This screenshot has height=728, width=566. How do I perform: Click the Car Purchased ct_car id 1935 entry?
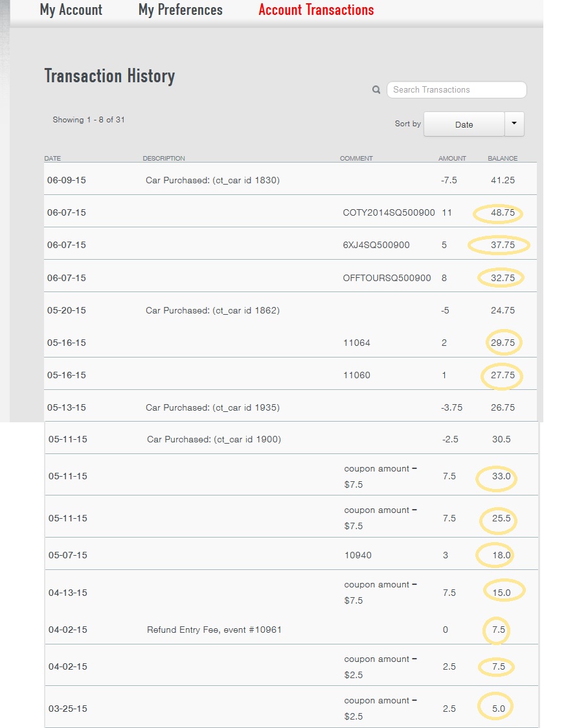pyautogui.click(x=212, y=407)
